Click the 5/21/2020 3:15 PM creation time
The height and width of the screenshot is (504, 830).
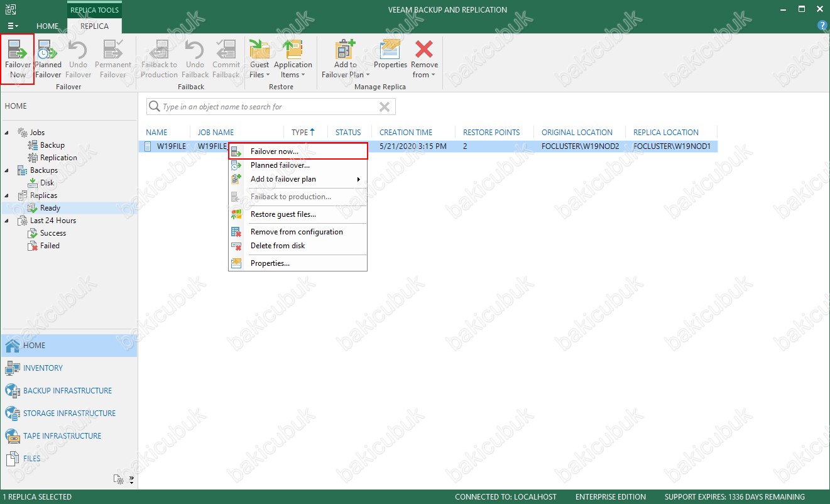click(413, 146)
